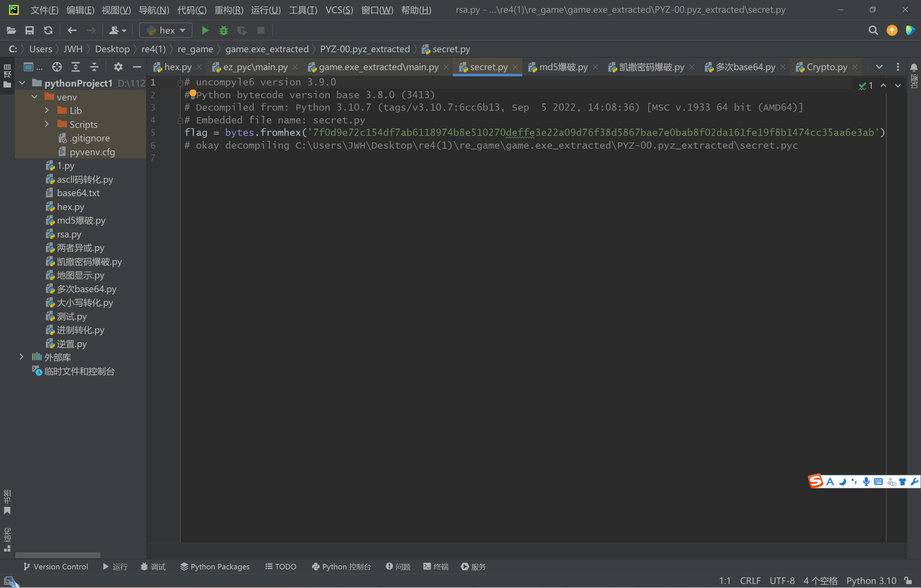The image size is (921, 588).
Task: Toggle the read-only lock icon in status bar
Action: point(908,580)
